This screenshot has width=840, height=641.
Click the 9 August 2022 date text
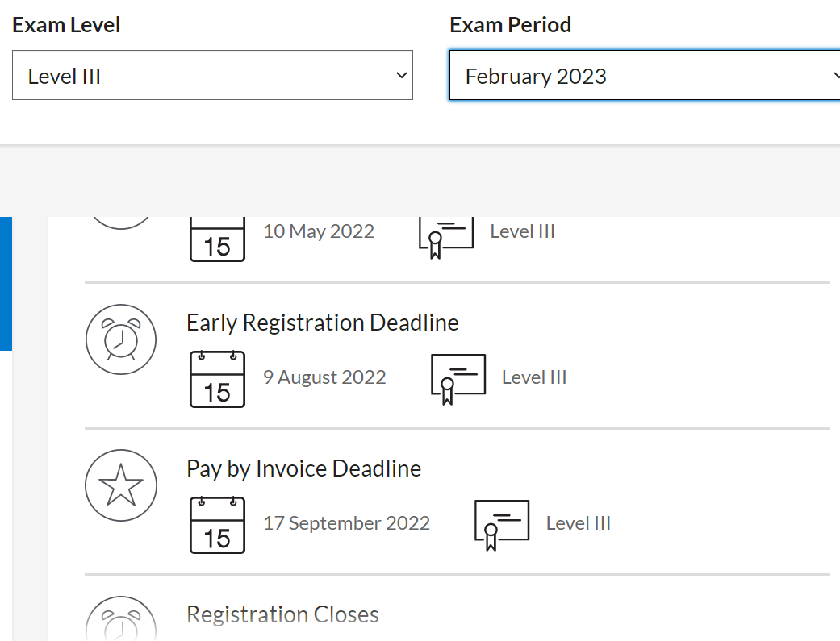[x=324, y=377]
